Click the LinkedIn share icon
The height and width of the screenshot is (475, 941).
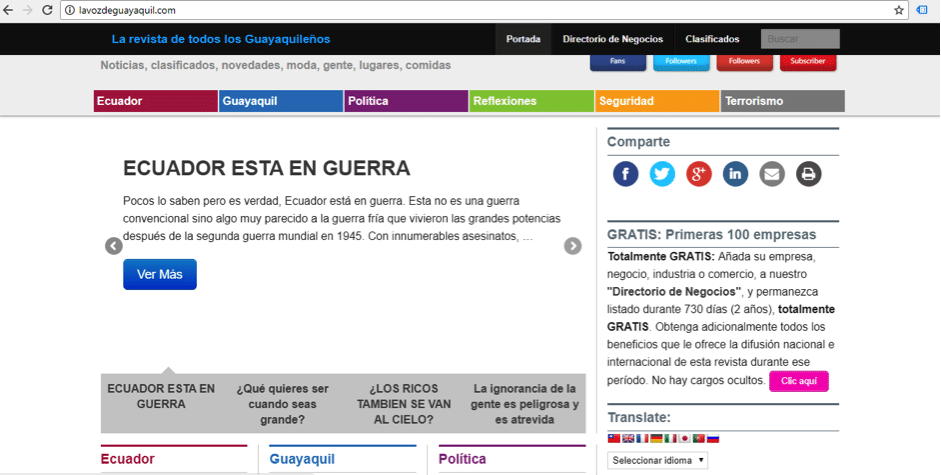click(735, 174)
